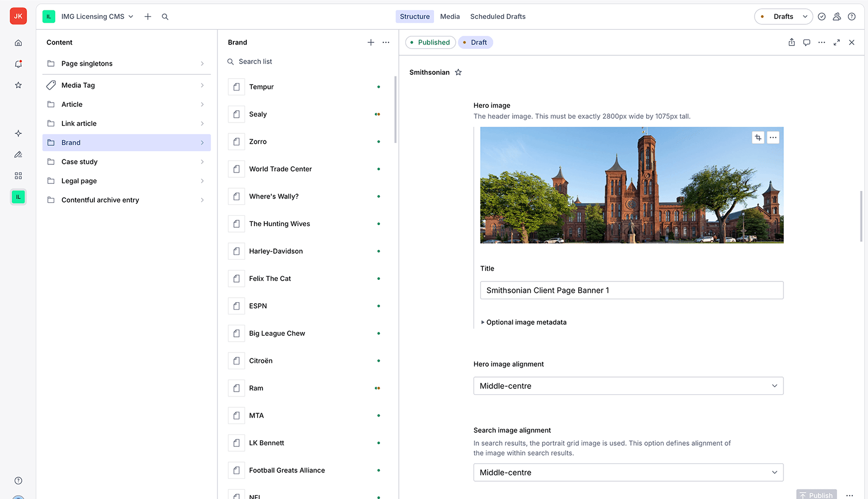The width and height of the screenshot is (868, 499).
Task: Click the Smithsonian castle hero image
Action: point(631,185)
